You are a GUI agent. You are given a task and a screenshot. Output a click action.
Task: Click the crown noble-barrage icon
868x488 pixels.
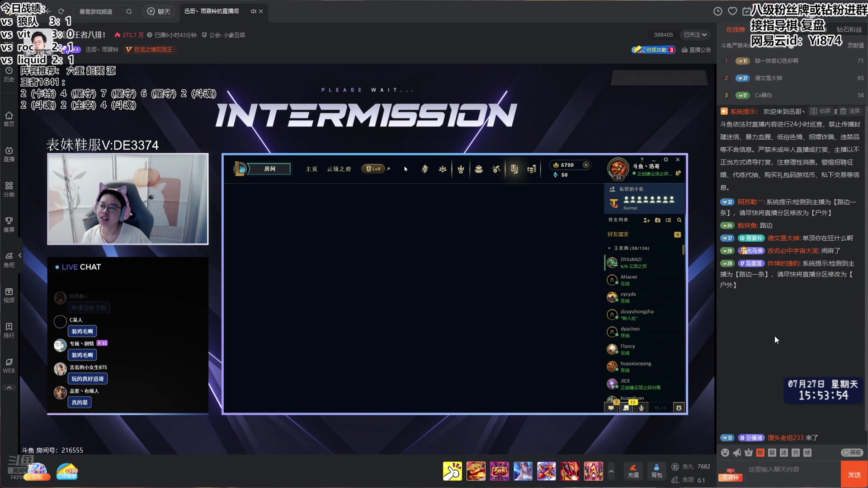[x=749, y=452]
